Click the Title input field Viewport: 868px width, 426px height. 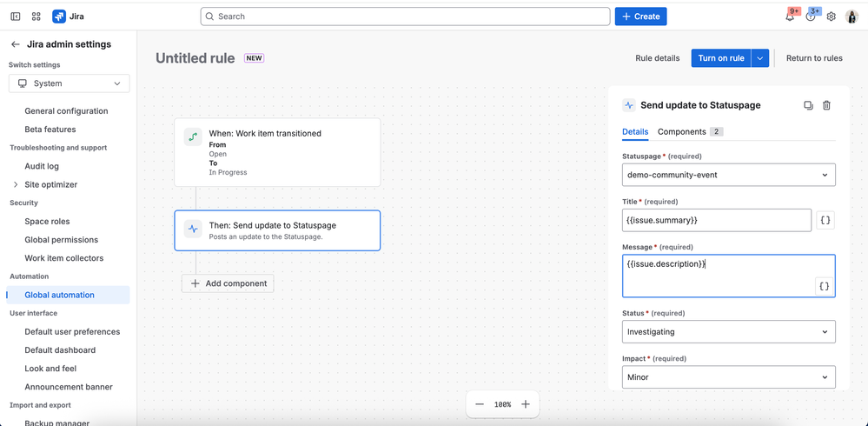(x=717, y=220)
